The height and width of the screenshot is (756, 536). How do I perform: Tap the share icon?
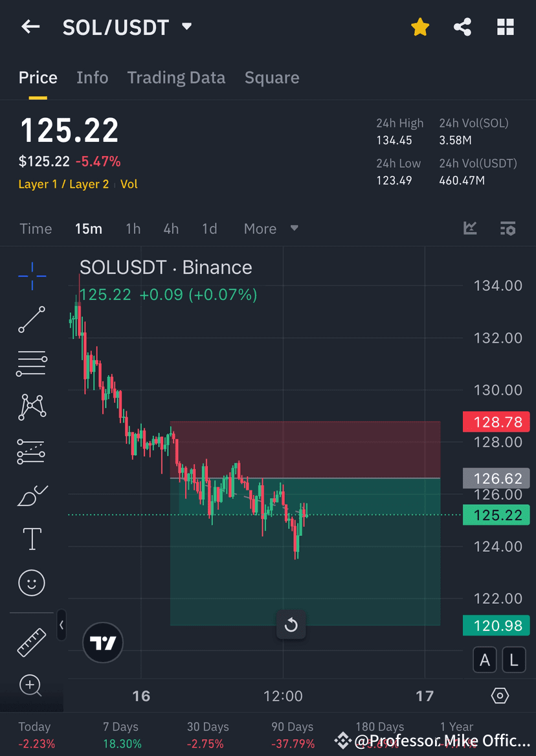coord(462,27)
